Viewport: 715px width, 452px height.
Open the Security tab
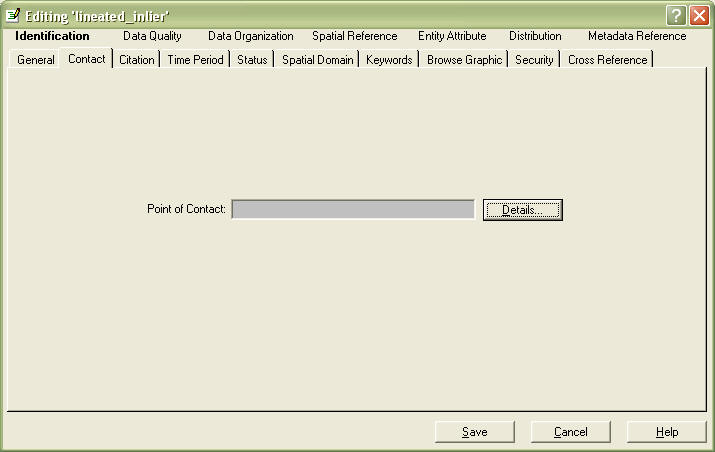tap(534, 60)
